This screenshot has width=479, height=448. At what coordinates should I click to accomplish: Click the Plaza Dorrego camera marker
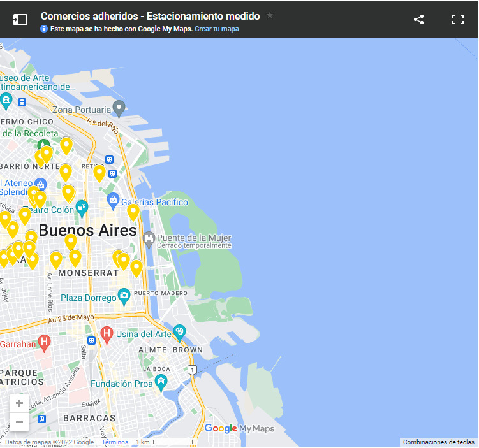(x=124, y=296)
